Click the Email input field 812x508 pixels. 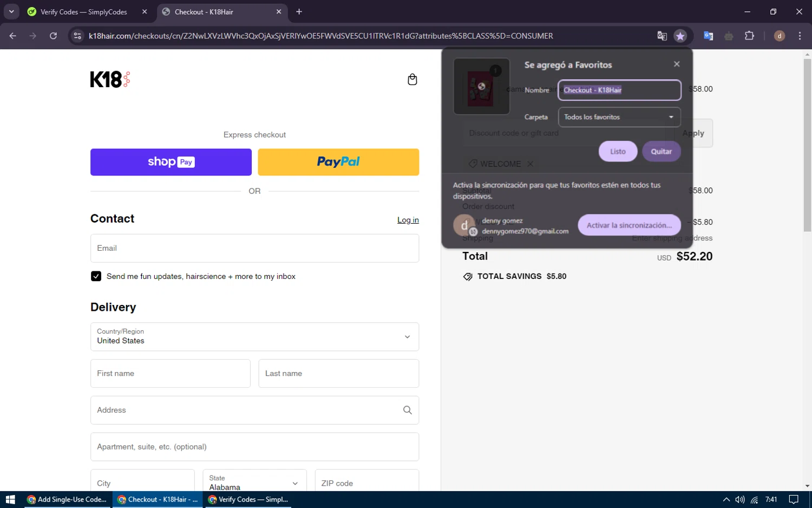coord(254,248)
